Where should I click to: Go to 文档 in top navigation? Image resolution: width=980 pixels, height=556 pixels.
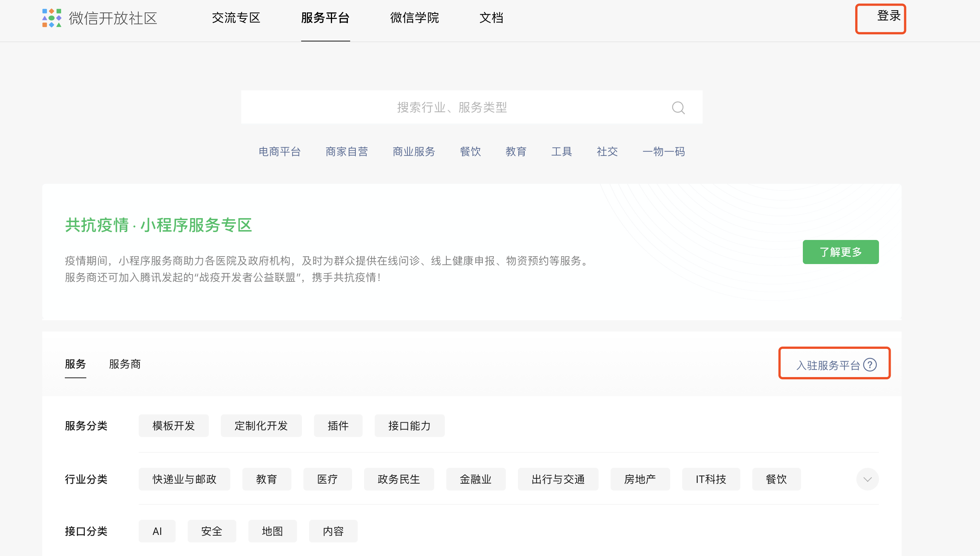tap(492, 18)
